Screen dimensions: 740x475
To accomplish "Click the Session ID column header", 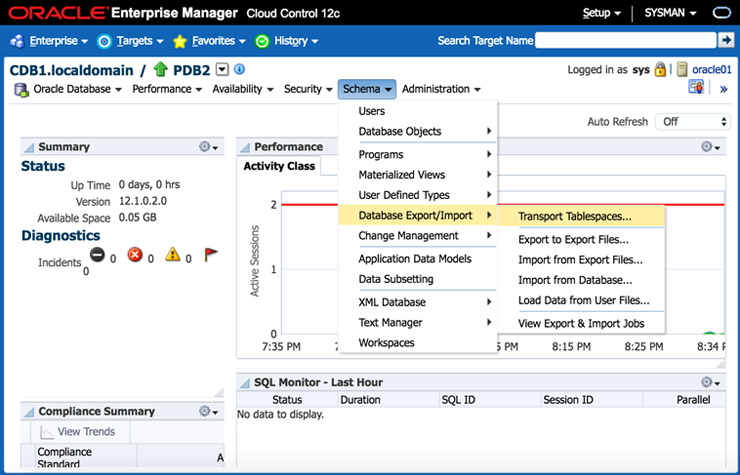I will pyautogui.click(x=591, y=400).
